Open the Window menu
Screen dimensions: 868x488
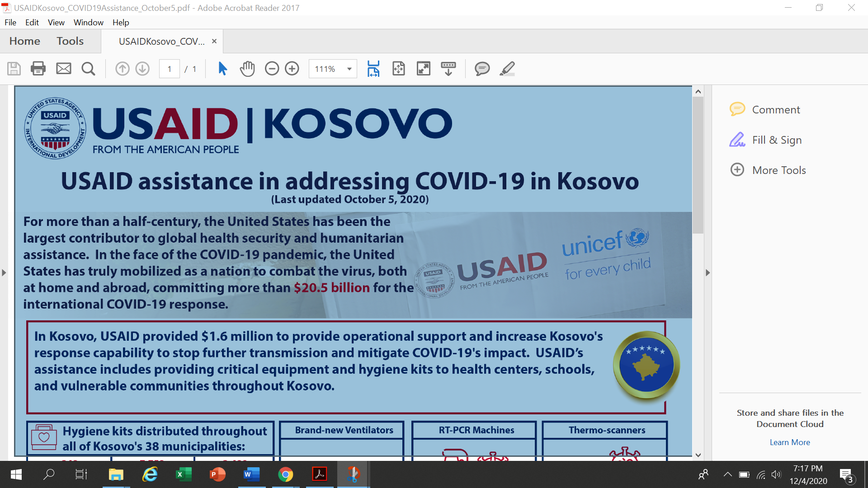pos(89,22)
